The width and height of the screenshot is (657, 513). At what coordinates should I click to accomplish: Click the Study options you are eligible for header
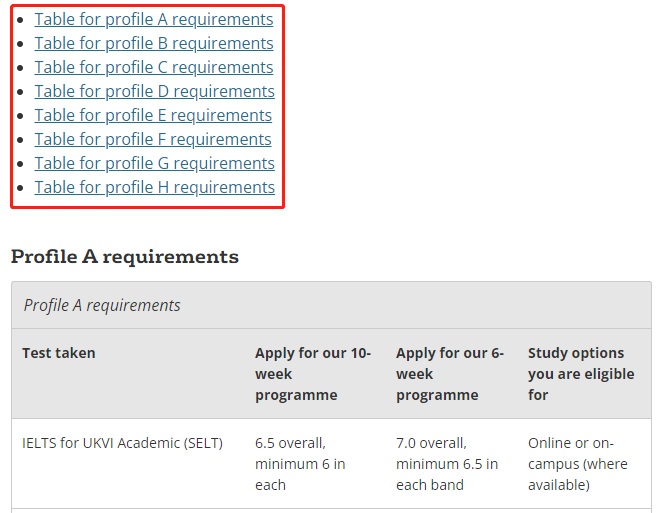581,374
